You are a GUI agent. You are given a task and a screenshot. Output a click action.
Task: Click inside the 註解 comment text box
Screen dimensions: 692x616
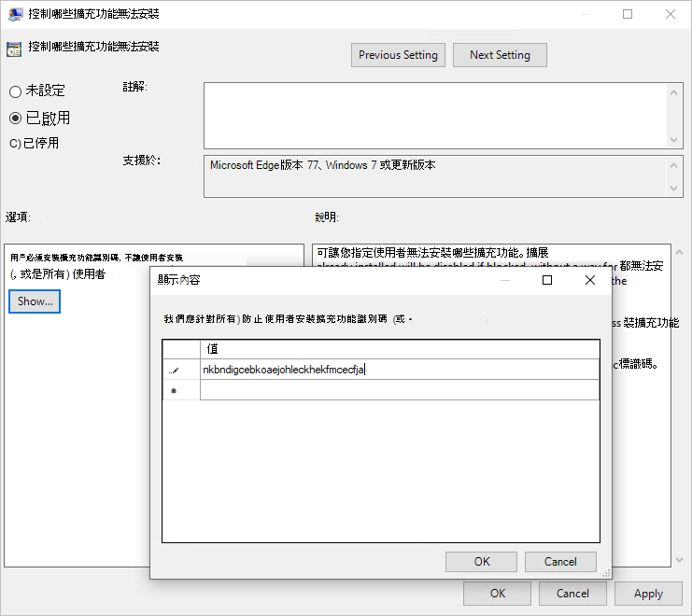[436, 116]
